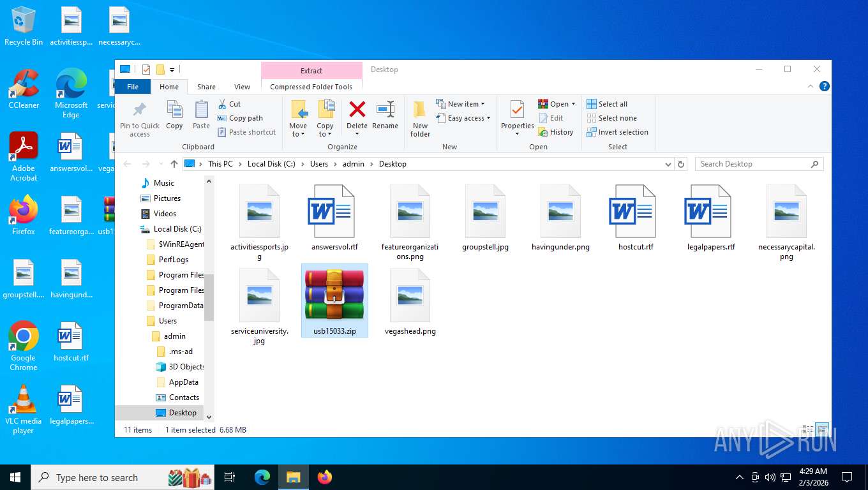
Task: Select usb15033.zip archive file
Action: pyautogui.click(x=334, y=301)
